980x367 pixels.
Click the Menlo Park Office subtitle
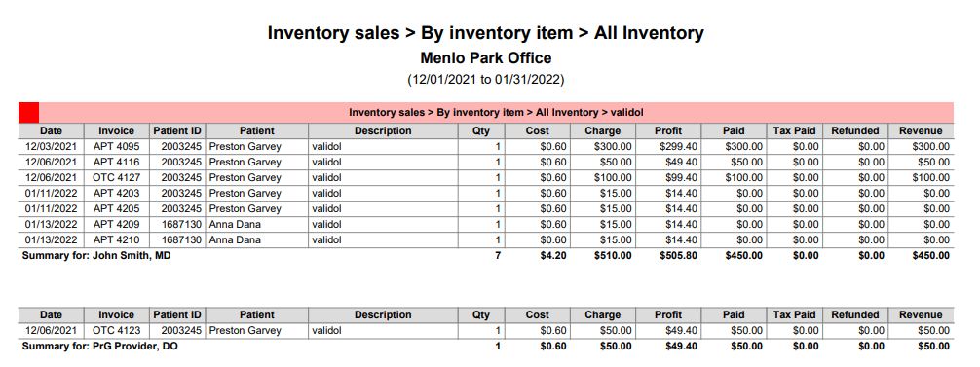pos(486,58)
